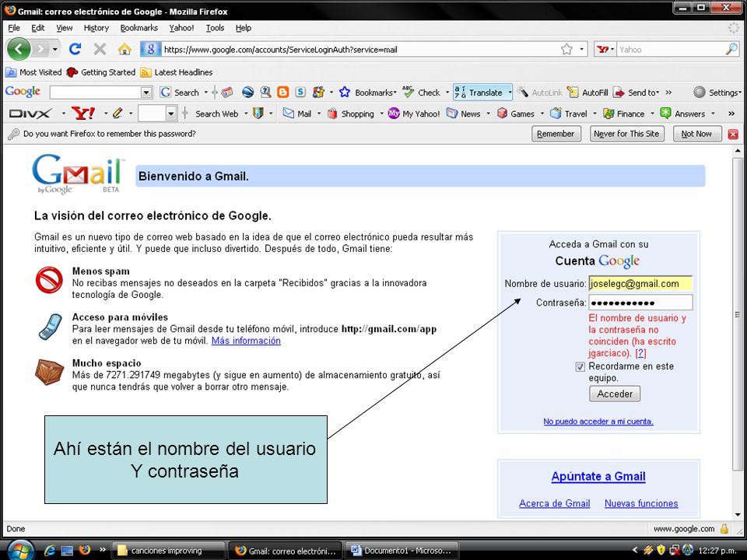Open Yahoo Mail from the toolbar

(x=297, y=114)
